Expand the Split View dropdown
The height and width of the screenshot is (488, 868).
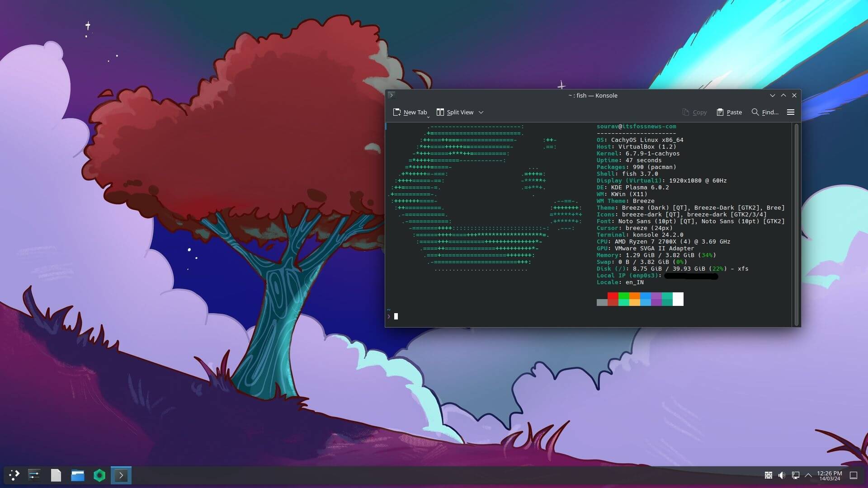click(481, 112)
